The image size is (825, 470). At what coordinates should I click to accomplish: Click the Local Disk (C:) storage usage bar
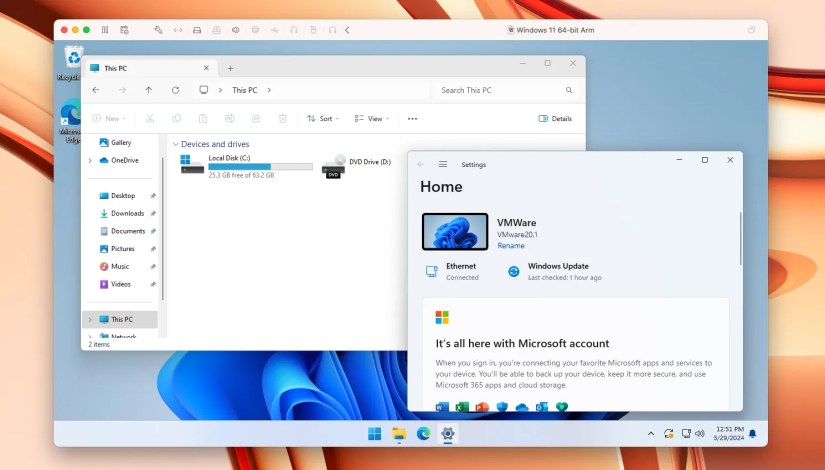pyautogui.click(x=260, y=167)
